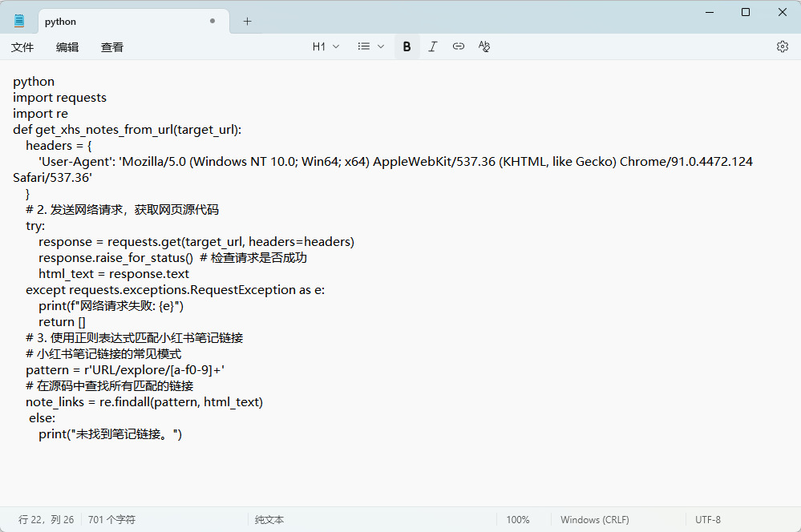
Task: Click the 行 22, 列 26 status entry
Action: coord(46,520)
